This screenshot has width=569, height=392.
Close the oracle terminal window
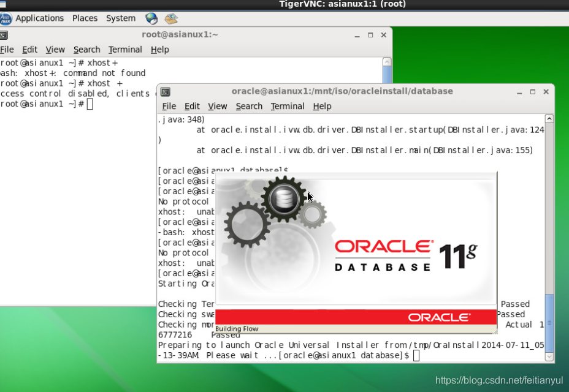point(546,92)
